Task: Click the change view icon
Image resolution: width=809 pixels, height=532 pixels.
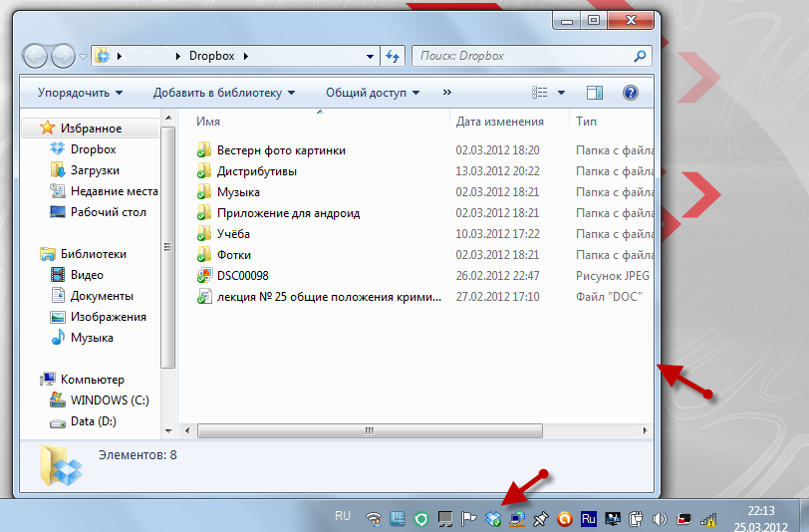Action: [x=540, y=93]
